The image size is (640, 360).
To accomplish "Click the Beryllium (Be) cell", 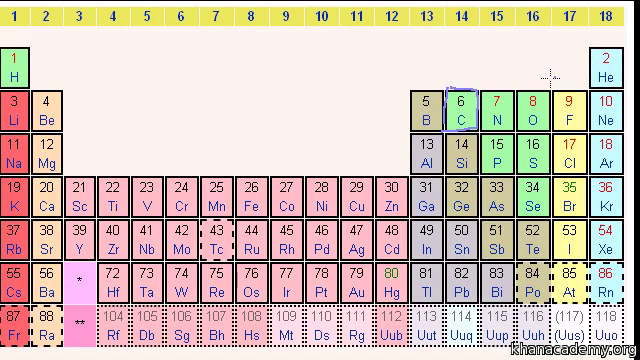I will point(47,111).
